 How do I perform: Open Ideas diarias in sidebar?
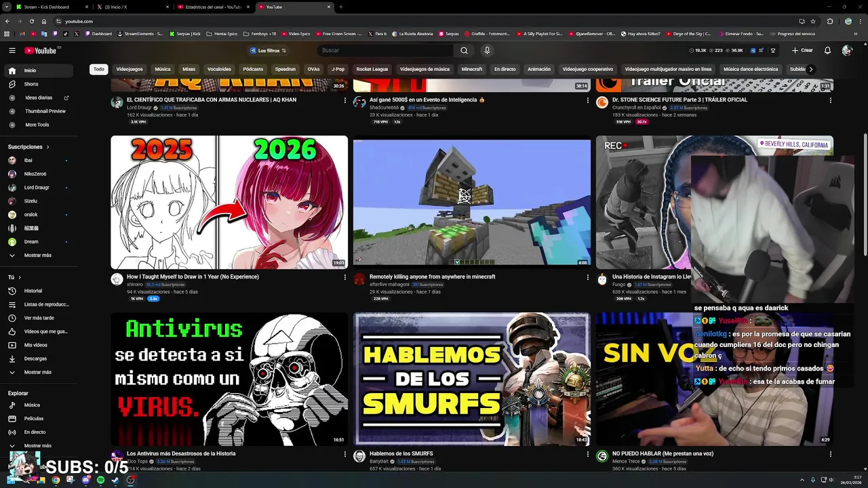coord(37,98)
